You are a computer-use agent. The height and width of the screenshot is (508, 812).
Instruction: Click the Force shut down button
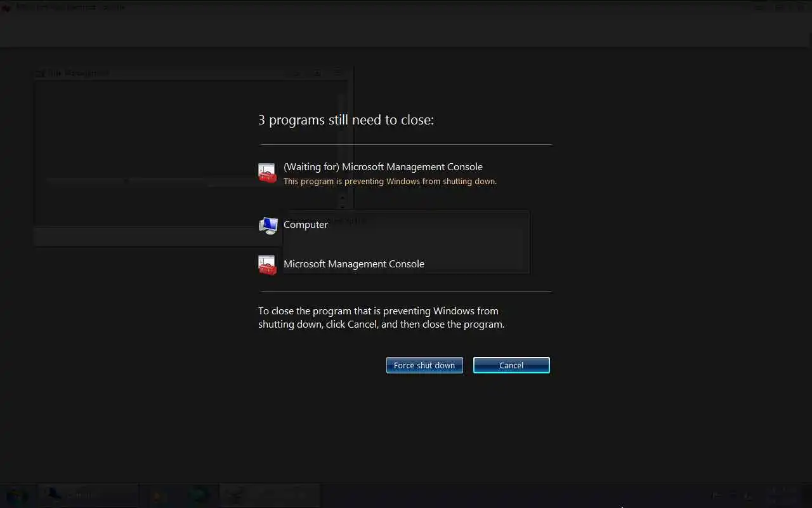[x=424, y=365]
